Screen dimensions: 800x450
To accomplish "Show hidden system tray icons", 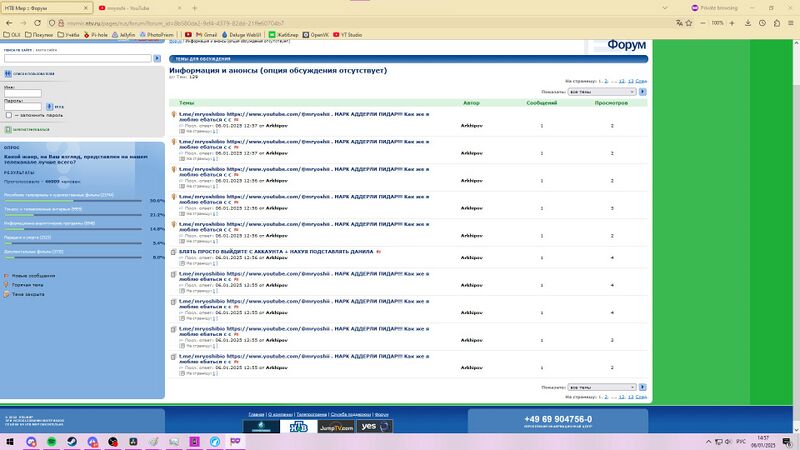I will point(708,442).
